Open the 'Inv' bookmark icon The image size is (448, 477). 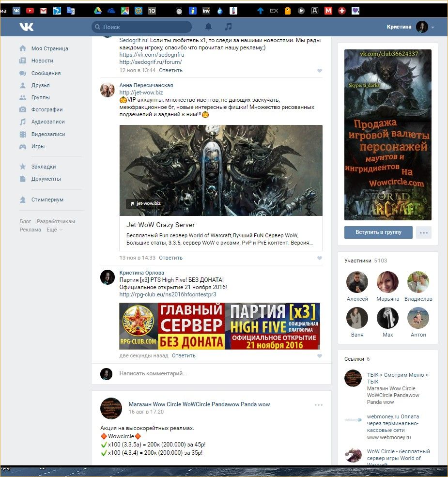[x=206, y=11]
